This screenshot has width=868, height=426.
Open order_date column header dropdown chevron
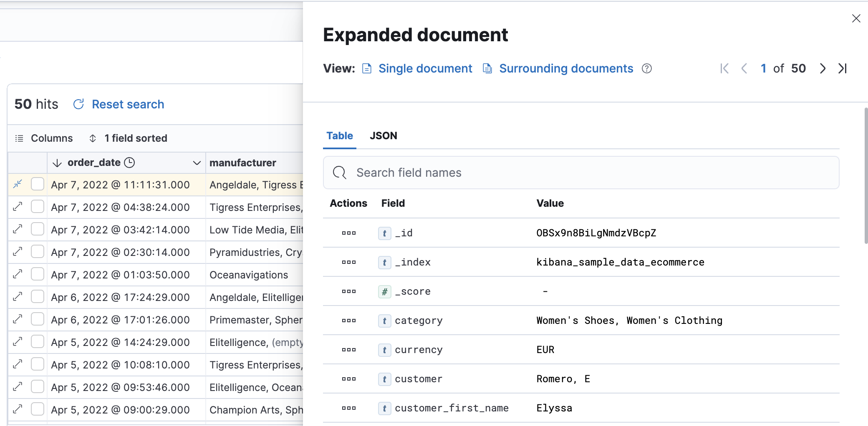[197, 163]
